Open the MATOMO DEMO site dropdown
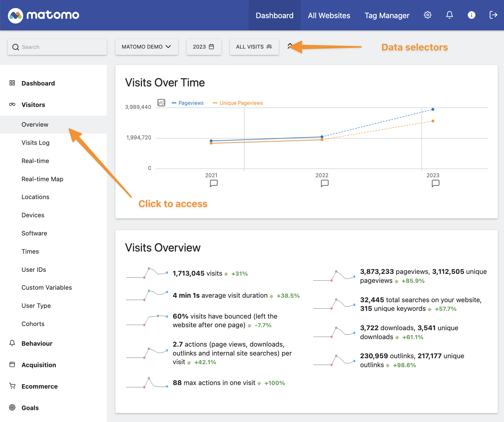Image resolution: width=504 pixels, height=422 pixels. click(x=146, y=47)
